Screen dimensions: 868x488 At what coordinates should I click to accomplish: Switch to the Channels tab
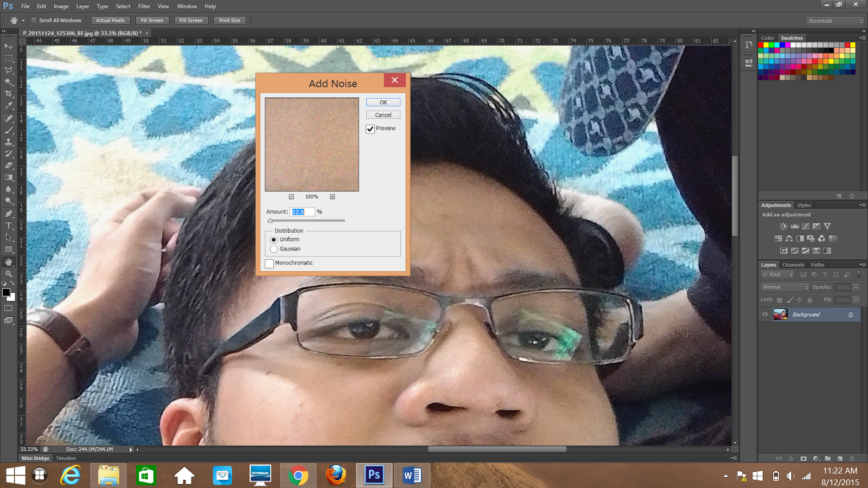[793, 265]
